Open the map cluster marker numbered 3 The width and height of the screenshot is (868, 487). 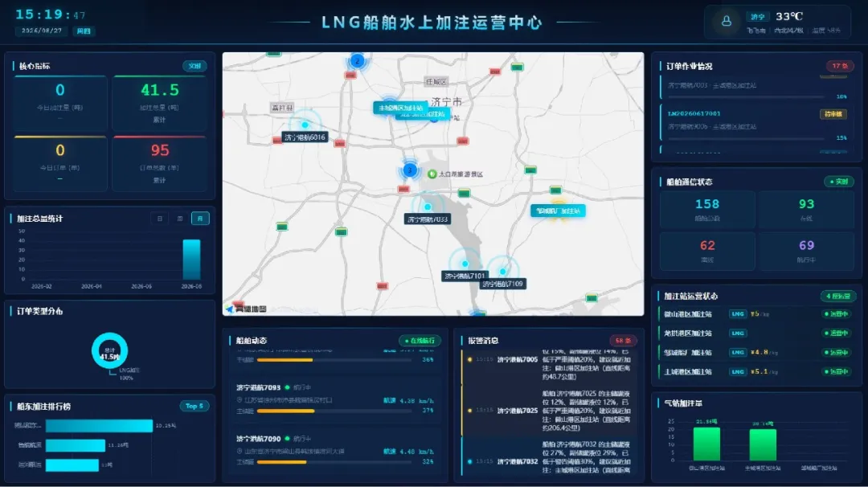(410, 170)
